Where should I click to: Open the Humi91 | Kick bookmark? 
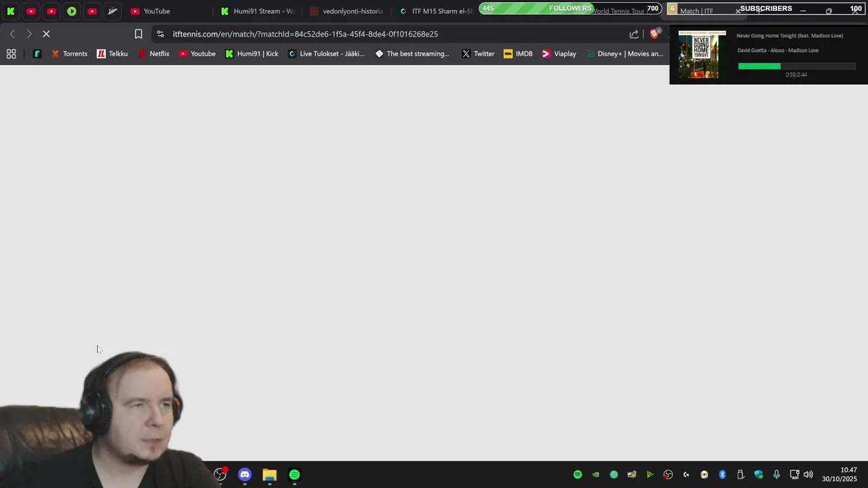coord(252,54)
